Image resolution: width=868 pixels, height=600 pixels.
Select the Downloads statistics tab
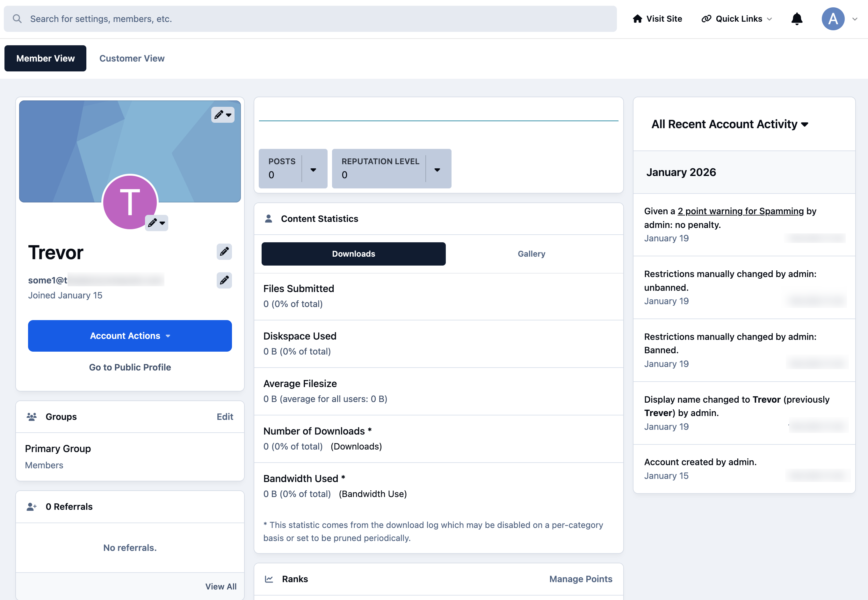pyautogui.click(x=354, y=254)
